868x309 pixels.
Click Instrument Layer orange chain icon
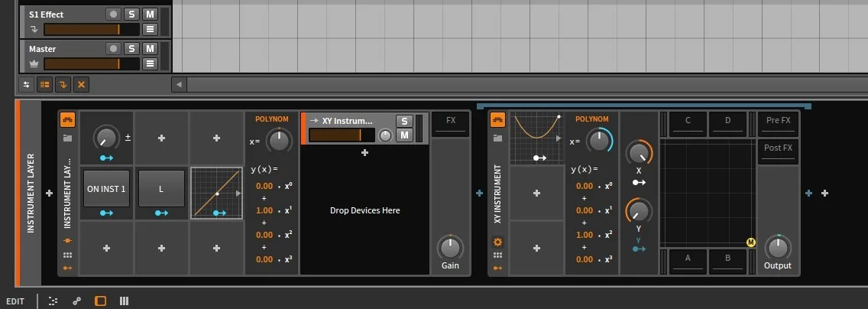tap(67, 240)
